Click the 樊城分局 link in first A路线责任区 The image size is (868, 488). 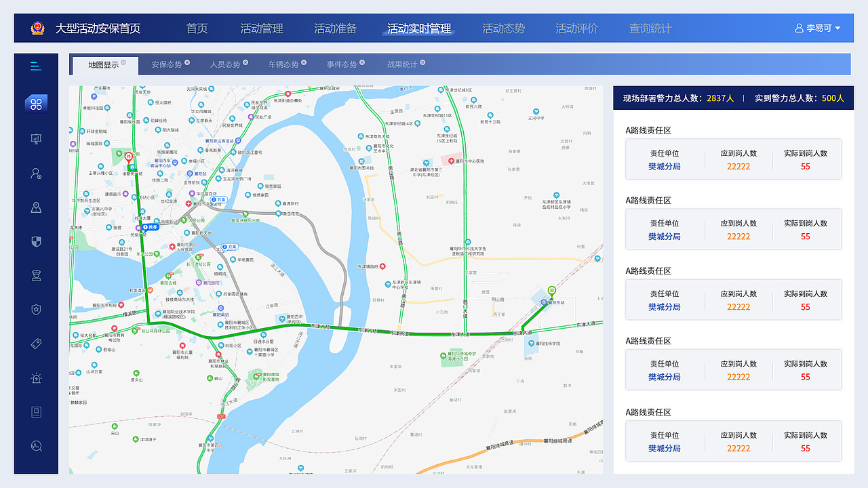(665, 165)
